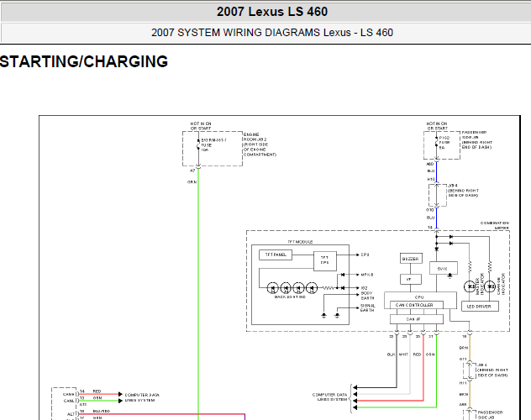Click the 'BODY EARTH' label
This screenshot has height=420, width=531.
tap(368, 296)
